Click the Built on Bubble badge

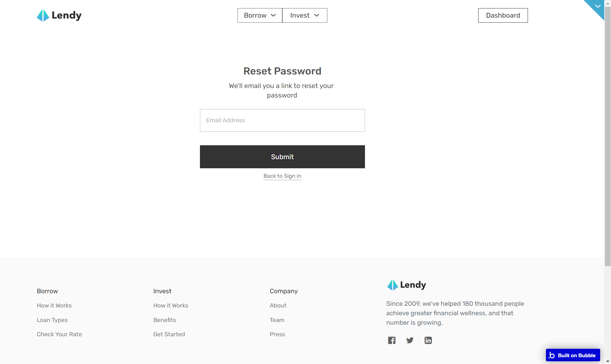pyautogui.click(x=573, y=355)
